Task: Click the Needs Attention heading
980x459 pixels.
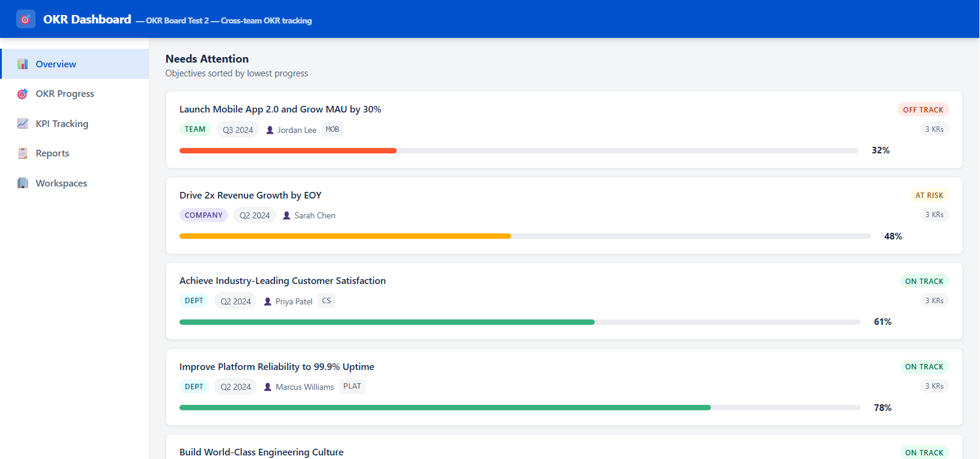Action: click(207, 59)
